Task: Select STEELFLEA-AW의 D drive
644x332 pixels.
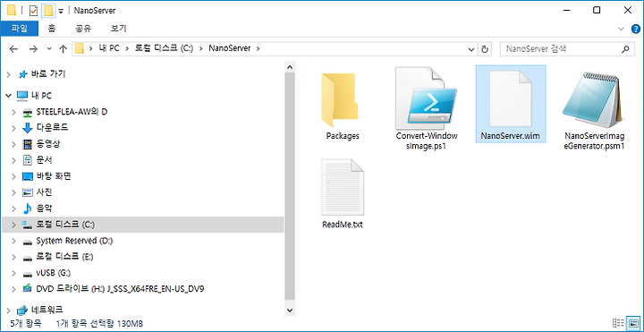Action: point(72,112)
